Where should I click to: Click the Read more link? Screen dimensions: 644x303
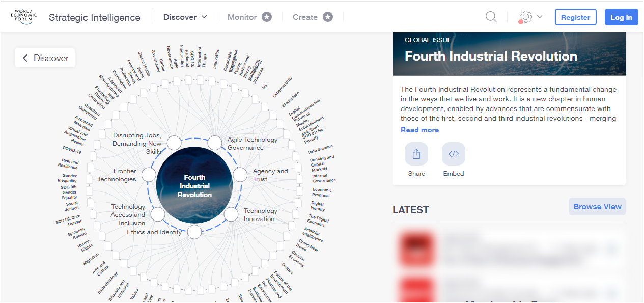[x=419, y=130]
